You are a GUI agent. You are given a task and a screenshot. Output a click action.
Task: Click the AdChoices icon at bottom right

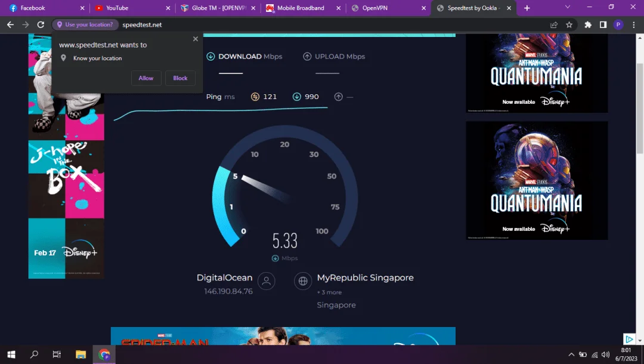tap(629, 339)
